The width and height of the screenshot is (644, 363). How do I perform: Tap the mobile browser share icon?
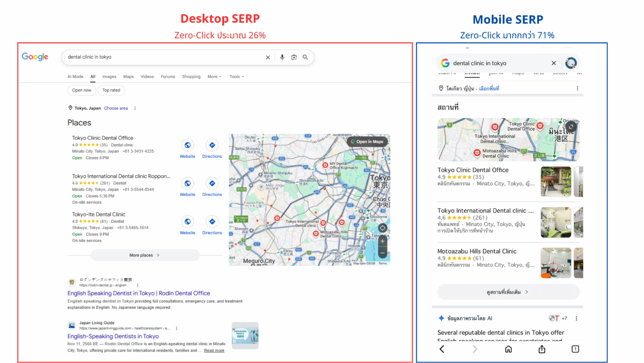click(x=542, y=349)
